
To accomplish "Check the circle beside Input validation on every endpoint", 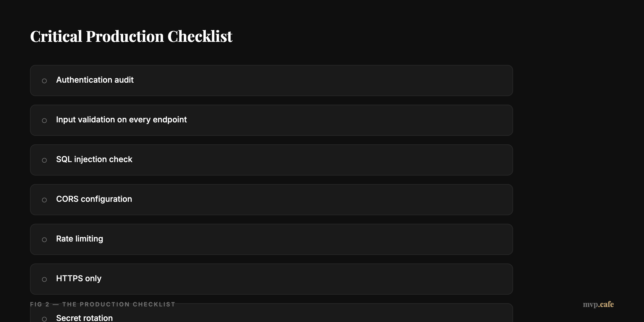I will (45, 120).
